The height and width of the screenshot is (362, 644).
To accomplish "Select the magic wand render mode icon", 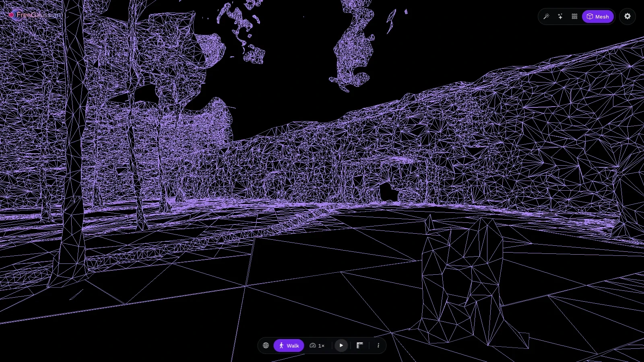I will [546, 16].
